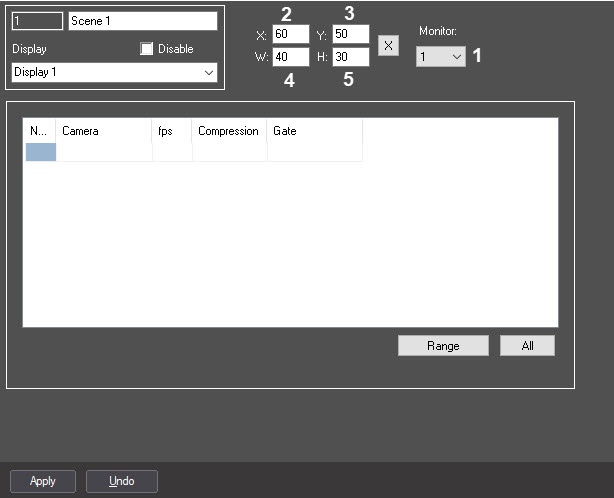
Task: Click the X button beside coordinate fields
Action: (388, 45)
